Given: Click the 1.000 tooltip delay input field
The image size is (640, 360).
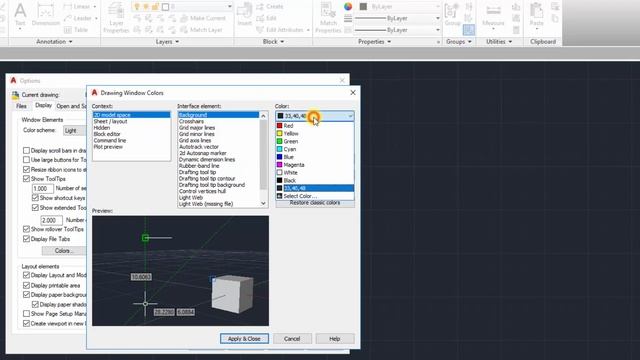Looking at the screenshot, I should click(x=43, y=189).
